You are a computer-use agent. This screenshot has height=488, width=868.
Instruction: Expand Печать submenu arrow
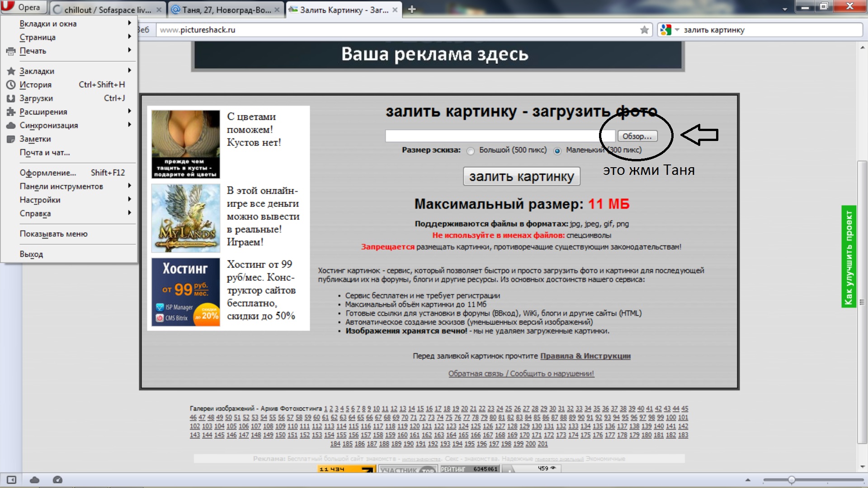coord(130,50)
